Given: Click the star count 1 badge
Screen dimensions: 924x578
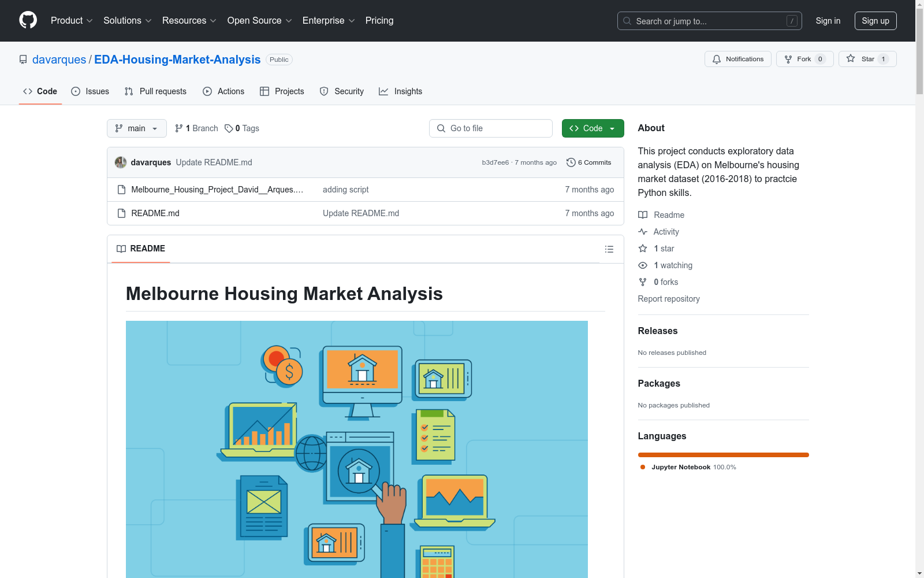Looking at the screenshot, I should [883, 59].
